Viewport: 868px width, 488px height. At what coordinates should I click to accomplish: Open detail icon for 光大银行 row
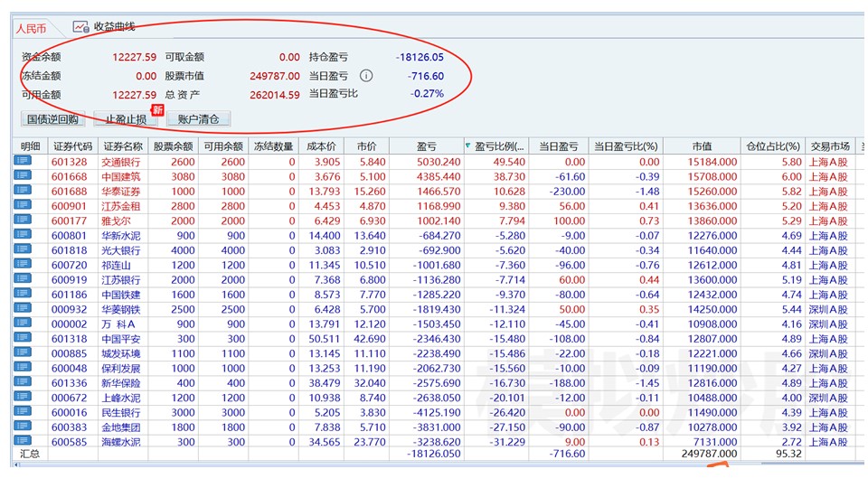click(23, 249)
